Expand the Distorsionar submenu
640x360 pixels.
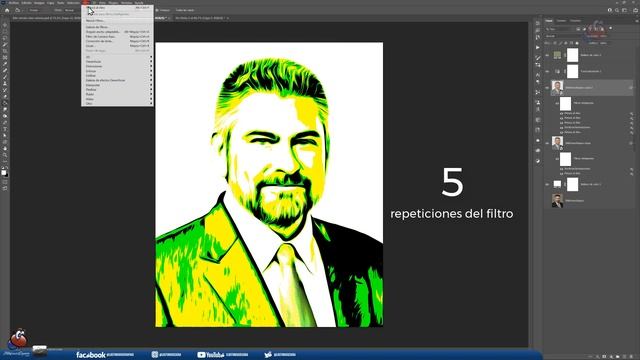click(118, 66)
